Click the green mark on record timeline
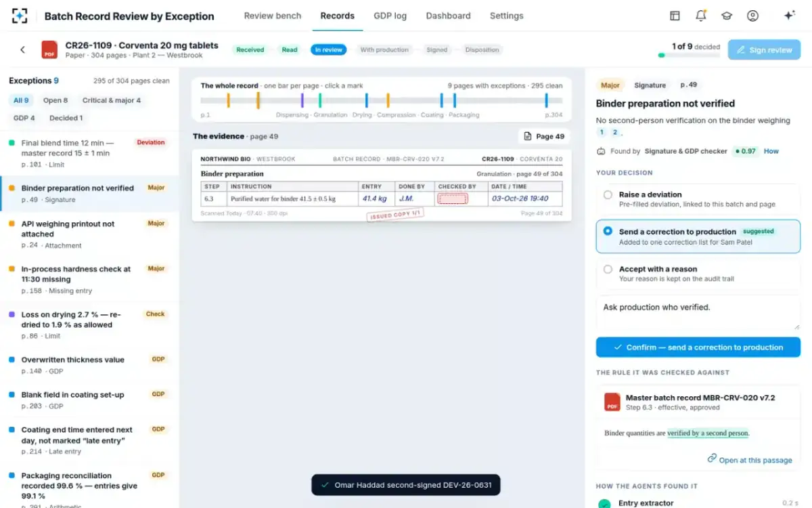Screen dimensions: 812x508 coord(320,100)
